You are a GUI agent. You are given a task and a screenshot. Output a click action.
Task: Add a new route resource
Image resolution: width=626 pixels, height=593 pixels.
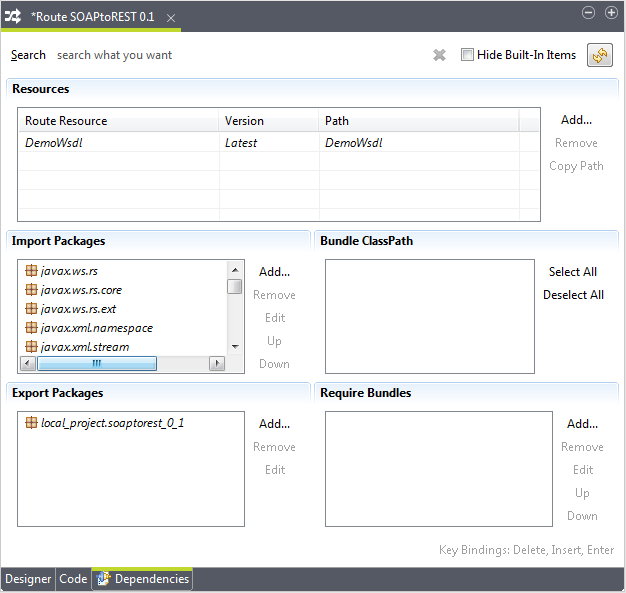tap(576, 120)
